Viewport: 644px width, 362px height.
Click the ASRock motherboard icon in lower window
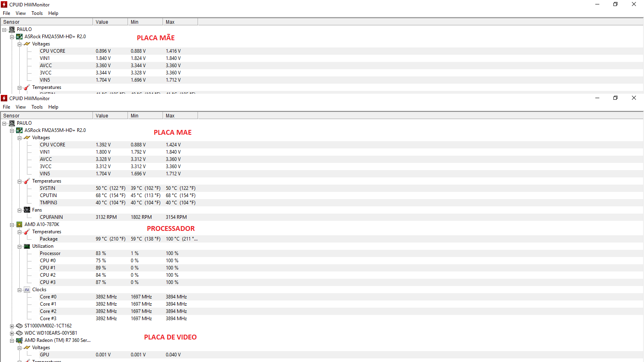coord(19,130)
